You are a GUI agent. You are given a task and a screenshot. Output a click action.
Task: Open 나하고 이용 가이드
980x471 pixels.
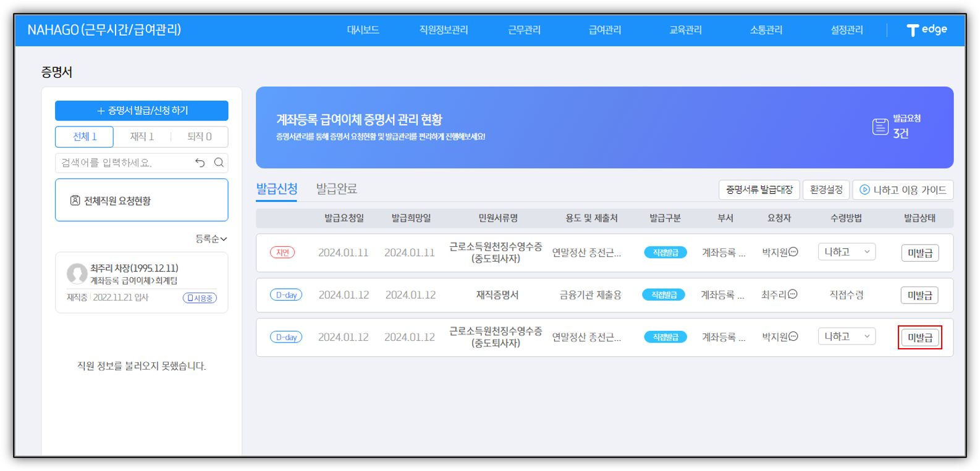[x=903, y=190]
